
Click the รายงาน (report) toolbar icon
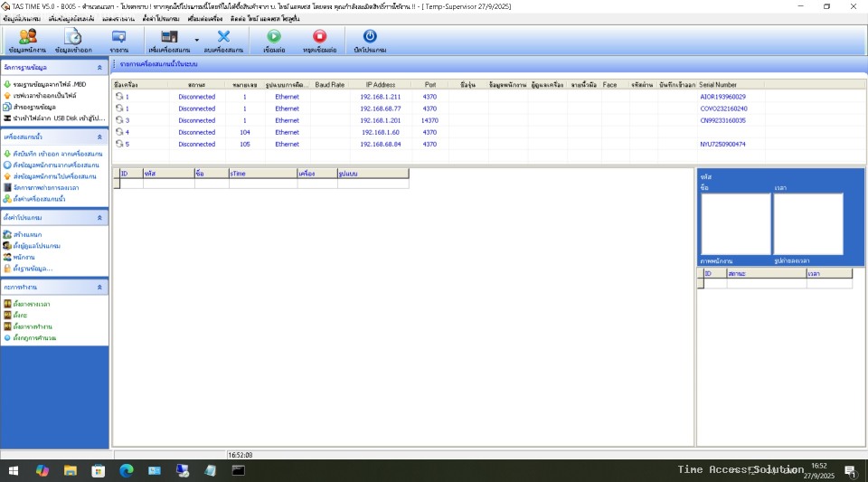[x=118, y=40]
